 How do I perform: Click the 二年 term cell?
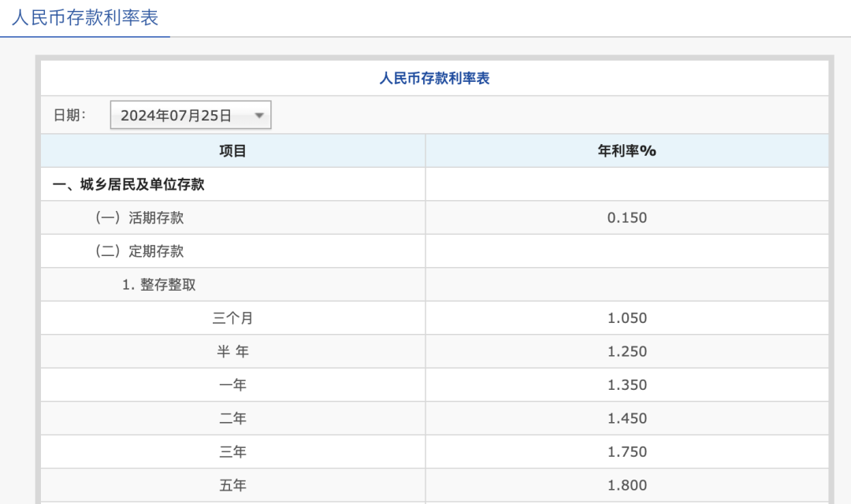pyautogui.click(x=232, y=419)
